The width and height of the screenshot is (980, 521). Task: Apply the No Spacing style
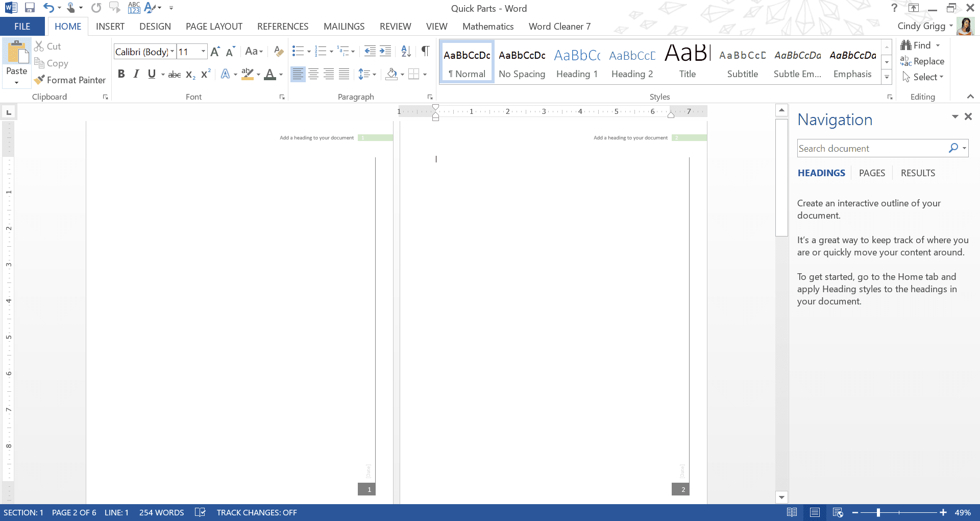[522, 62]
